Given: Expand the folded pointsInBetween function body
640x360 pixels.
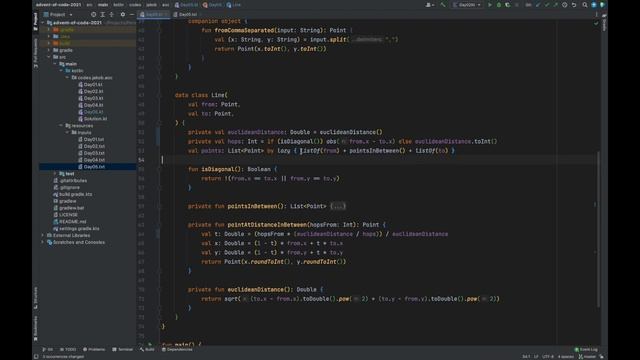Looking at the screenshot, I should [x=338, y=206].
